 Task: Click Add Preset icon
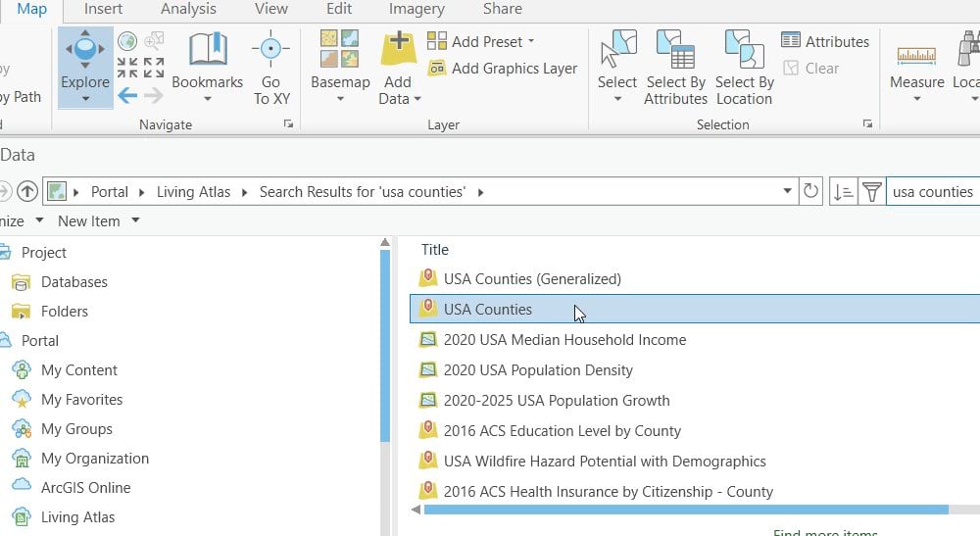click(x=437, y=40)
